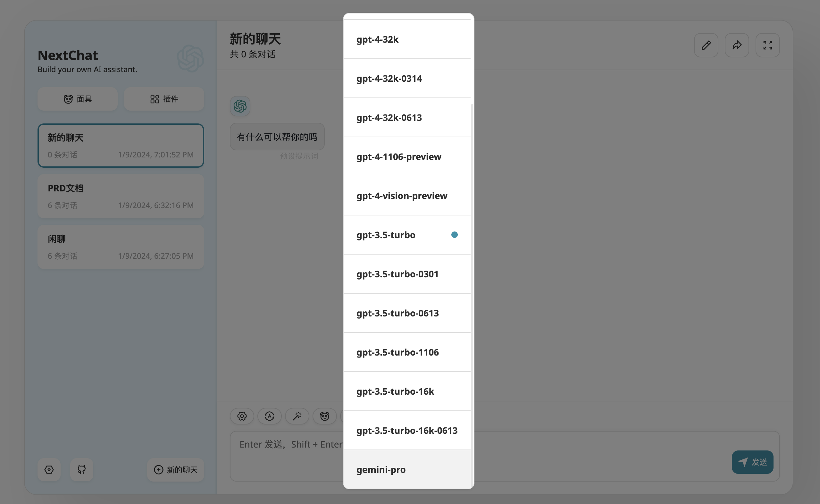
Task: Open the 新的聊天 conversation in sidebar
Action: point(121,146)
